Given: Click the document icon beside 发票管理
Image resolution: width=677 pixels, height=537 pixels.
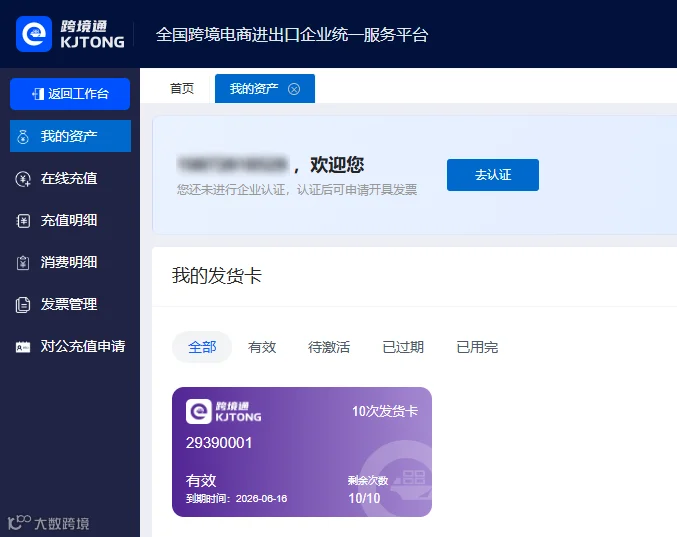Looking at the screenshot, I should tap(23, 305).
